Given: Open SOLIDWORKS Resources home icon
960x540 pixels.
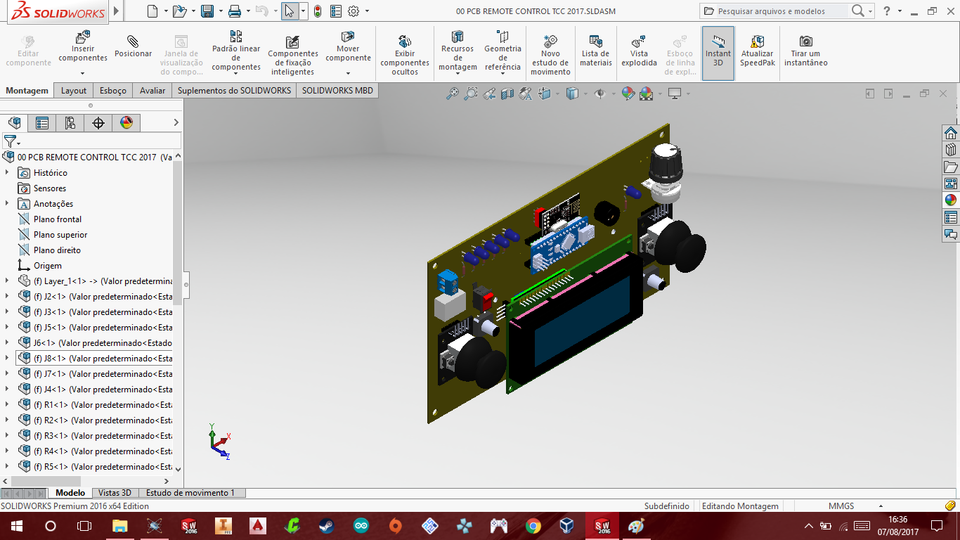Looking at the screenshot, I should [950, 133].
